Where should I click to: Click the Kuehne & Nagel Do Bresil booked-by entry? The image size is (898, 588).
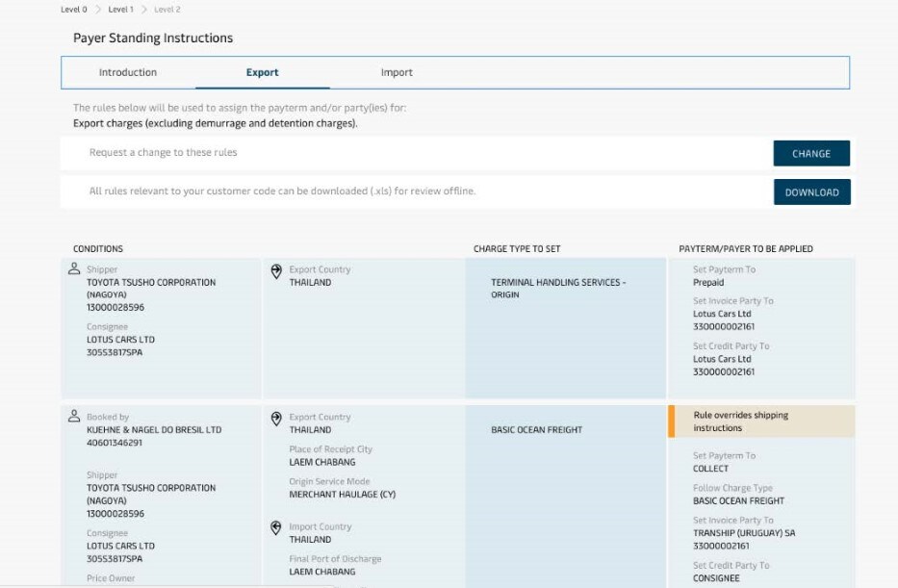pyautogui.click(x=154, y=430)
